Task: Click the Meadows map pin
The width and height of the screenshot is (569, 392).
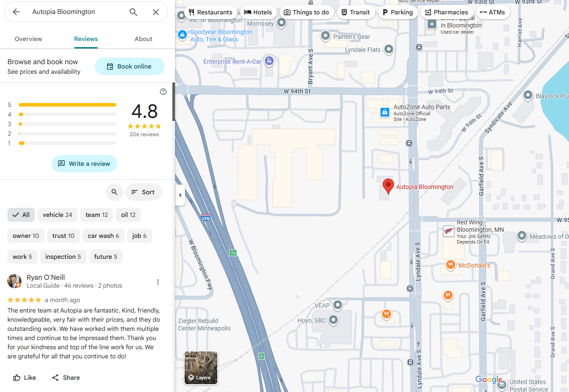Action: [522, 236]
